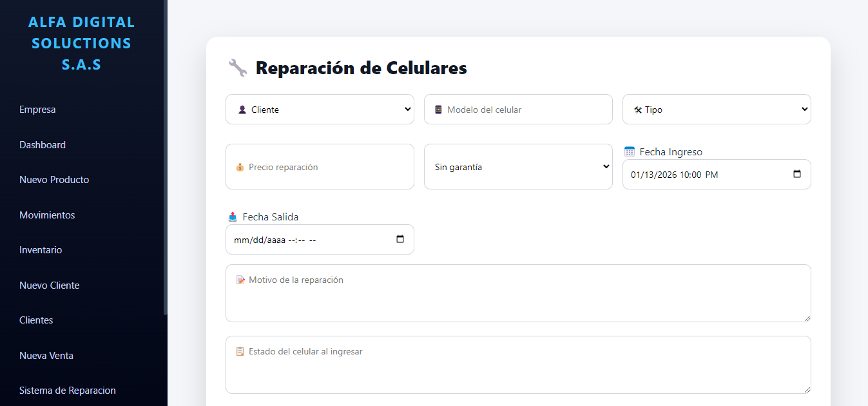Open the Fecha Ingreso calendar picker icon
The image size is (868, 406).
pyautogui.click(x=797, y=174)
